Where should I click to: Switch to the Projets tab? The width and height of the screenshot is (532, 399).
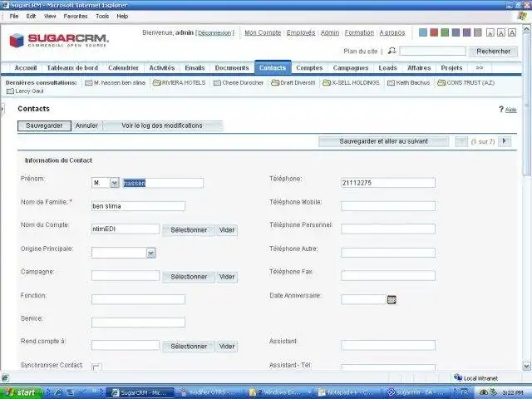pyautogui.click(x=451, y=68)
